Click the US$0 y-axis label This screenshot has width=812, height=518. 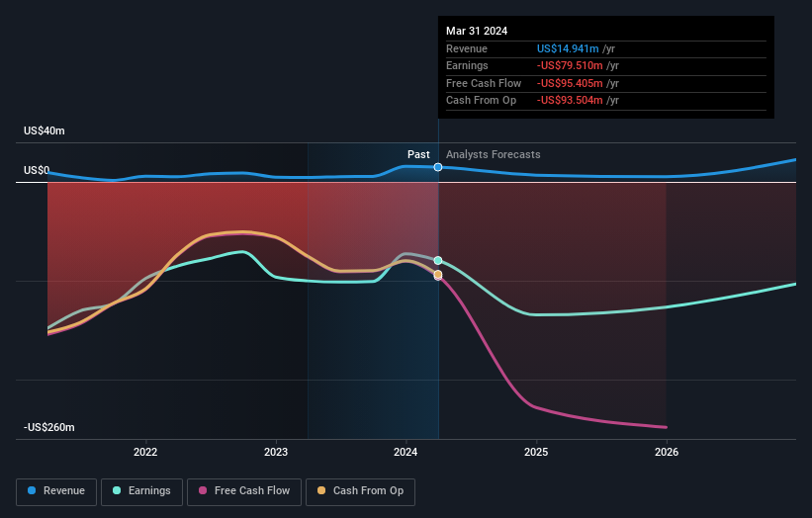point(37,170)
